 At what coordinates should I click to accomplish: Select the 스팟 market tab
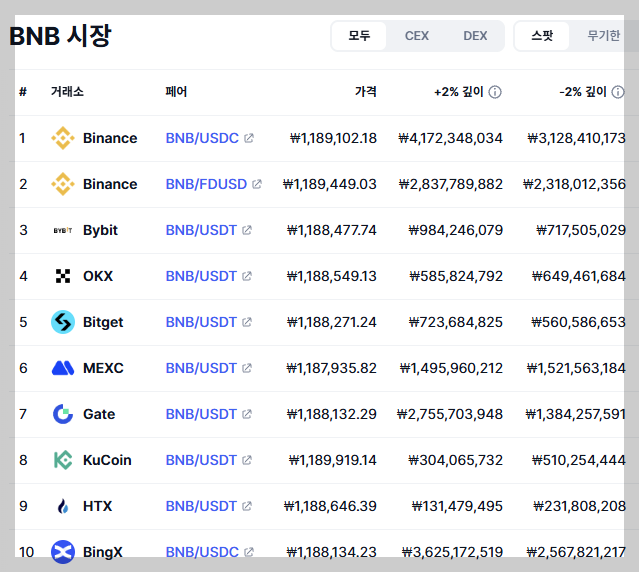pos(542,36)
